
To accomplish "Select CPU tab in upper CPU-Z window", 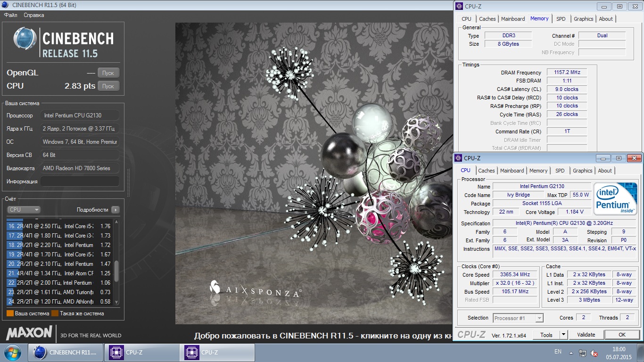I will click(466, 19).
